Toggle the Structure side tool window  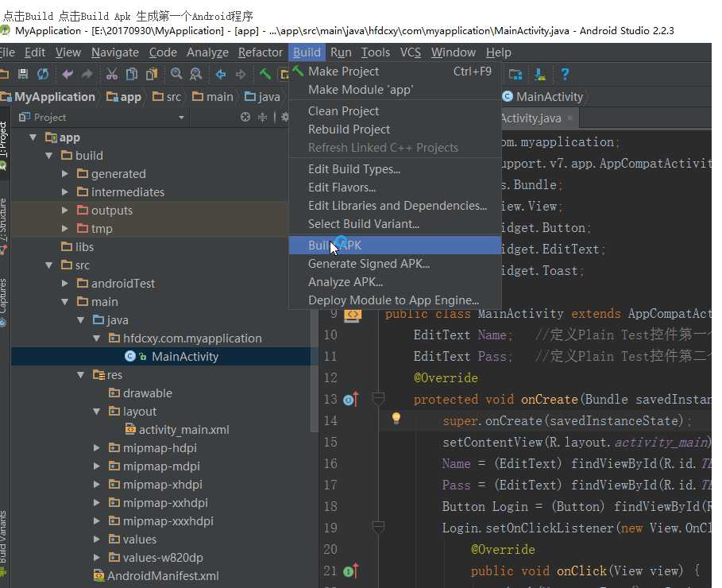(x=4, y=226)
